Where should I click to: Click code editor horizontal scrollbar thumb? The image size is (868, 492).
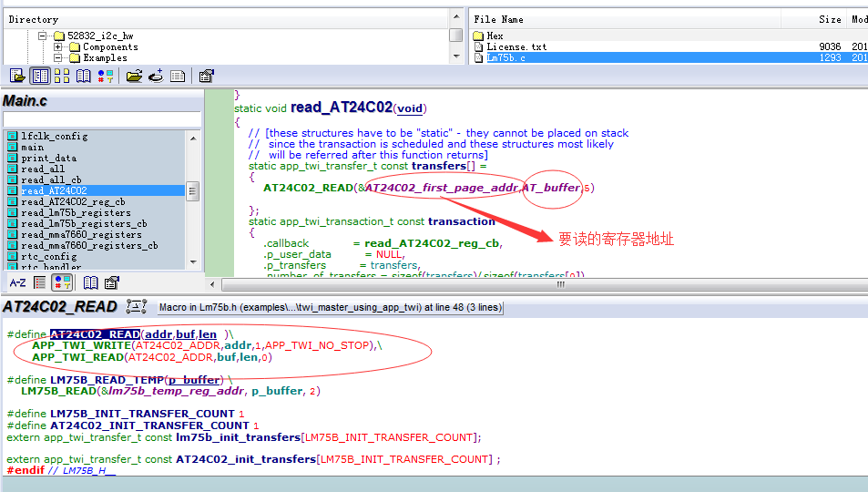[561, 284]
